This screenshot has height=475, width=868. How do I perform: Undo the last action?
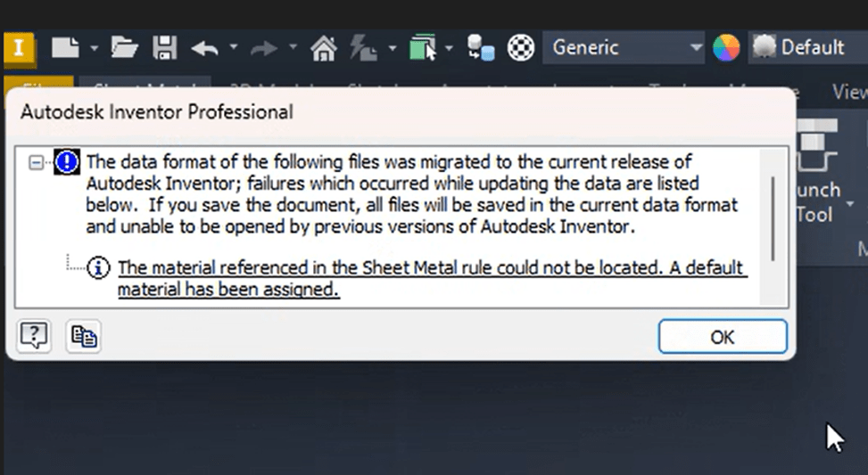pos(204,47)
